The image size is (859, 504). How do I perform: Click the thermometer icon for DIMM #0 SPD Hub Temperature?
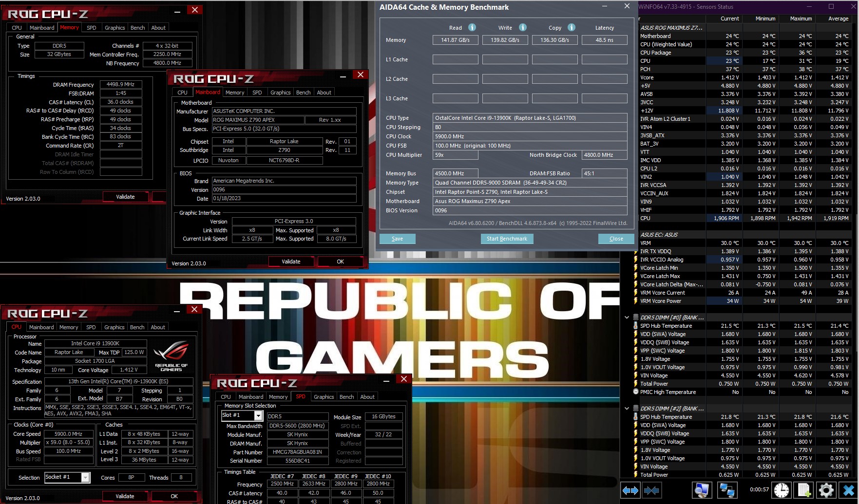click(635, 326)
